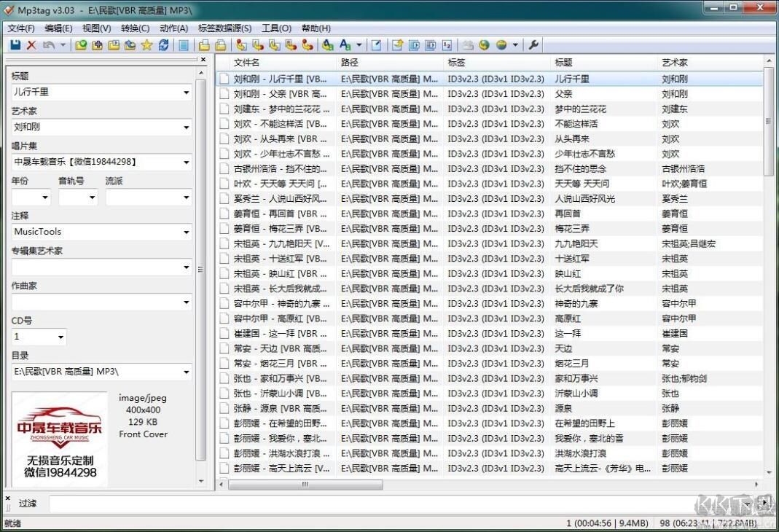Click the Refresh directory toolbar icon
Image resolution: width=779 pixels, height=532 pixels.
click(164, 45)
